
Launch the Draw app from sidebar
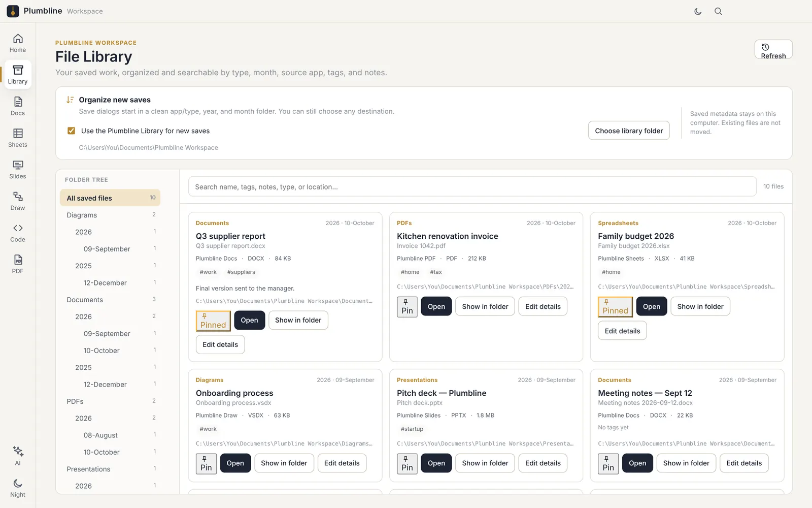pos(18,201)
